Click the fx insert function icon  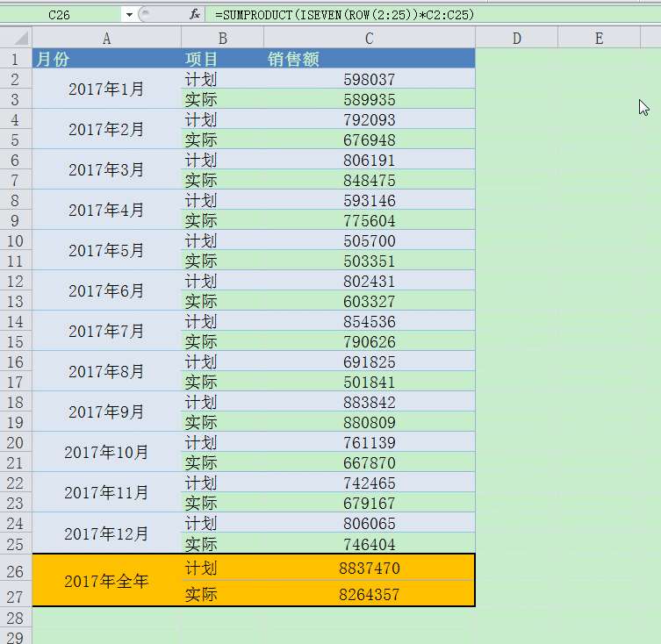coord(194,15)
